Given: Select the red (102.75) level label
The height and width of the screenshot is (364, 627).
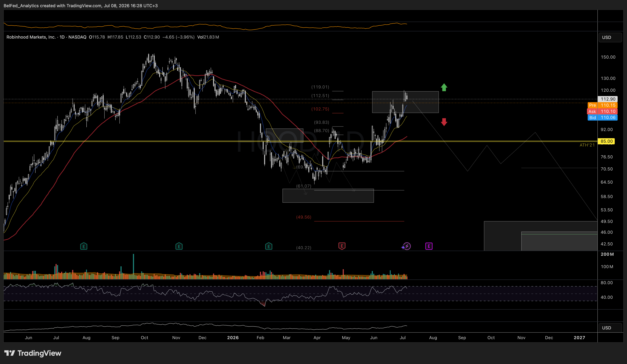Looking at the screenshot, I should (x=320, y=109).
